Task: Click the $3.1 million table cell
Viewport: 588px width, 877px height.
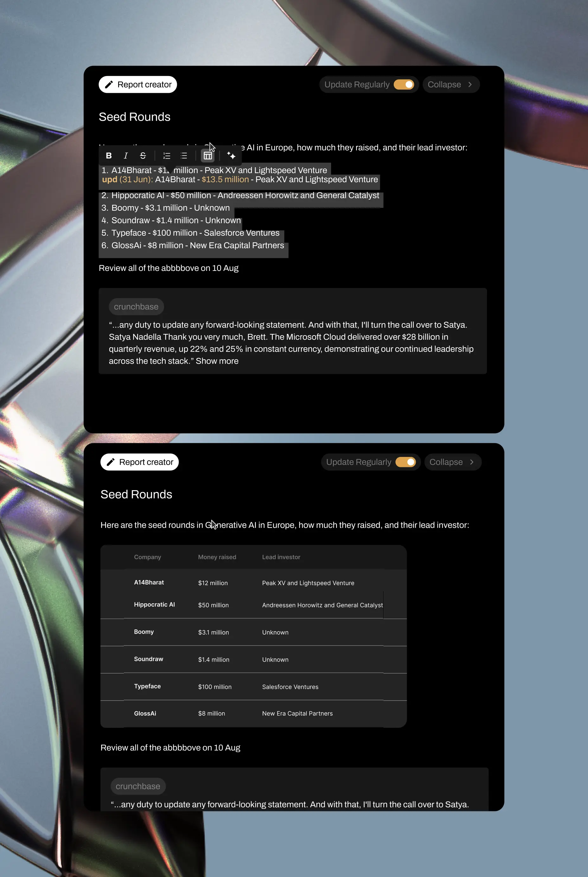Action: point(214,632)
